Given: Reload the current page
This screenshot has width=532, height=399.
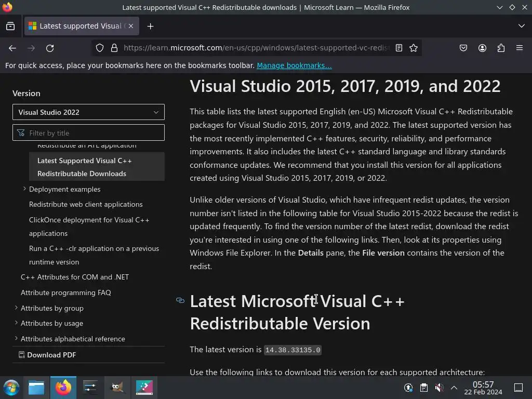Looking at the screenshot, I should pyautogui.click(x=50, y=48).
